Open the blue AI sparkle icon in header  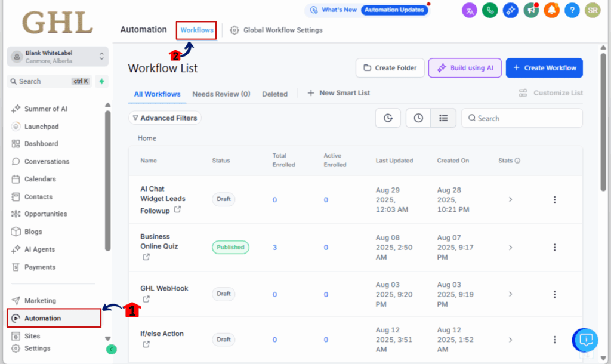point(511,11)
